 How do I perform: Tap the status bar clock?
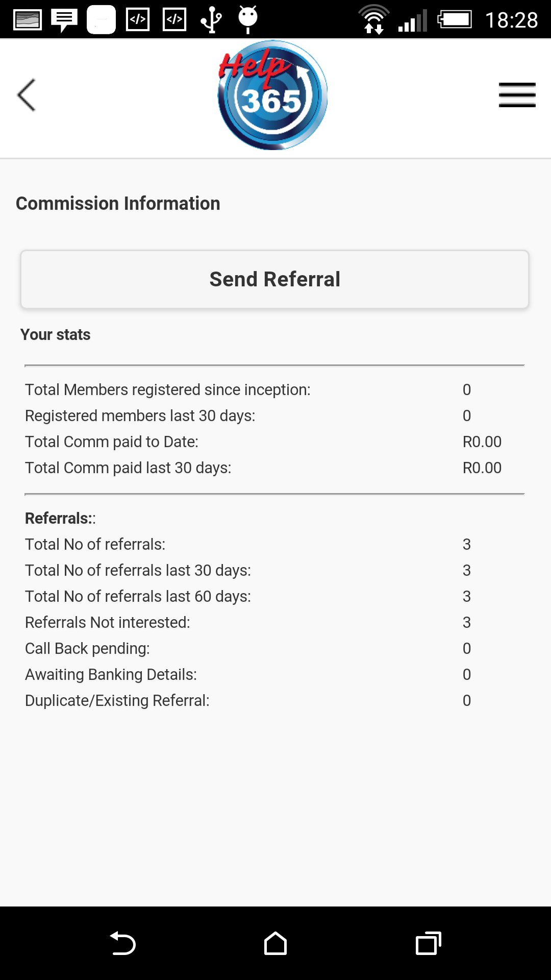511,20
